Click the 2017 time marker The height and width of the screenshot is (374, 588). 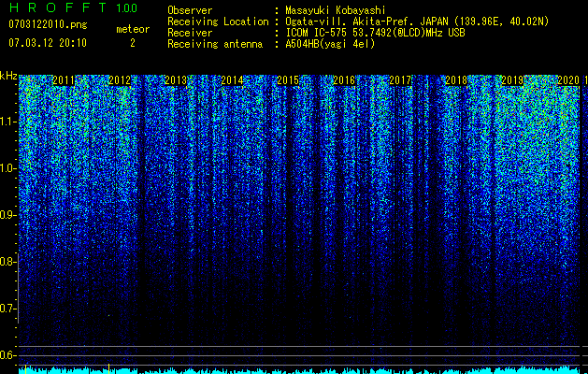click(400, 80)
